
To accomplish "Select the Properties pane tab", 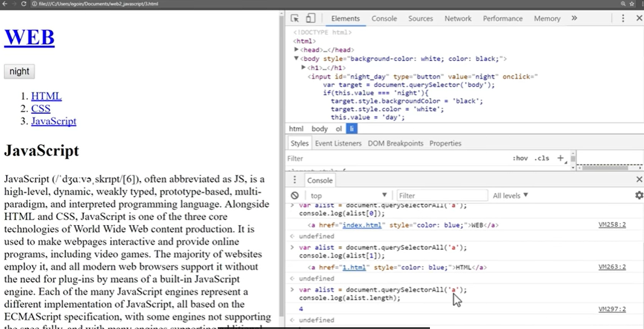I will tap(445, 143).
